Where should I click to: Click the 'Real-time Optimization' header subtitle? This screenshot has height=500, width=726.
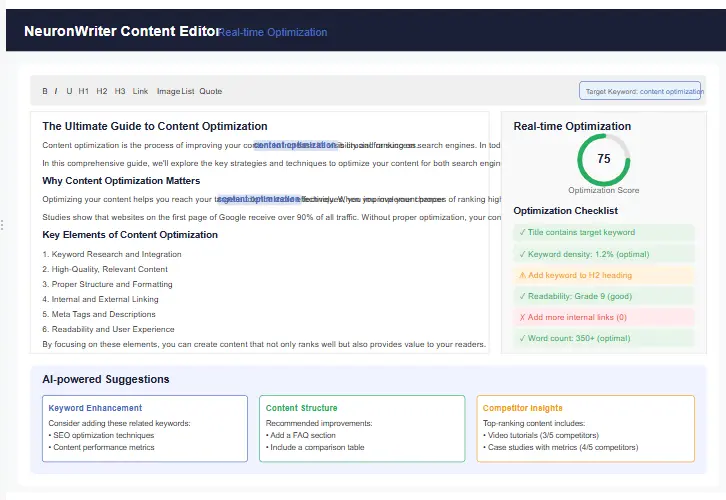click(x=273, y=32)
